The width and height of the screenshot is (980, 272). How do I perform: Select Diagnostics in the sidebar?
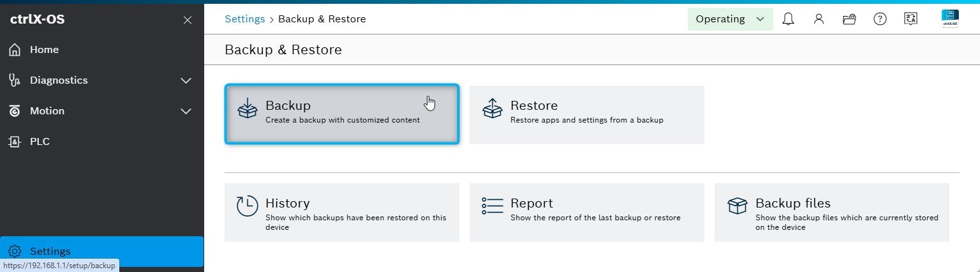pyautogui.click(x=59, y=80)
